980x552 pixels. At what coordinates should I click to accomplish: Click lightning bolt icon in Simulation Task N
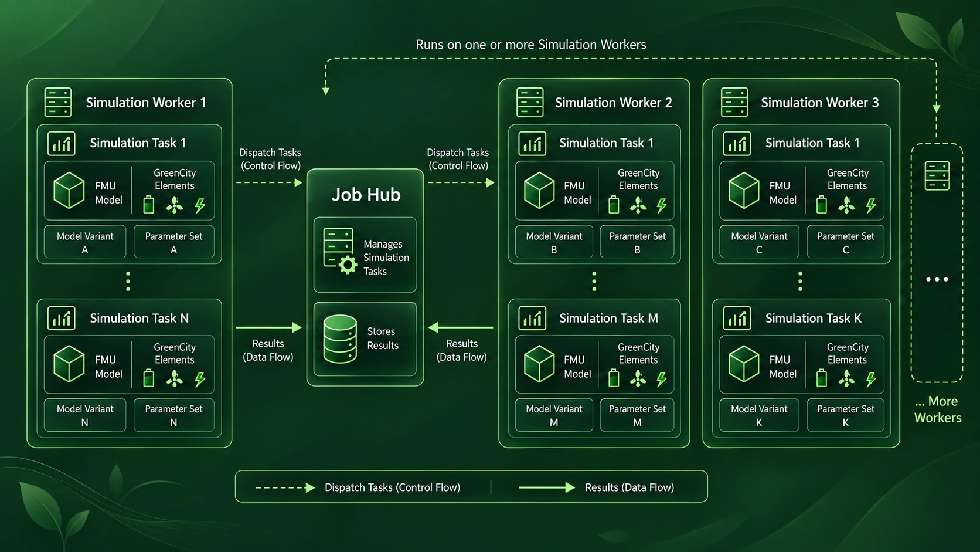[x=200, y=380]
